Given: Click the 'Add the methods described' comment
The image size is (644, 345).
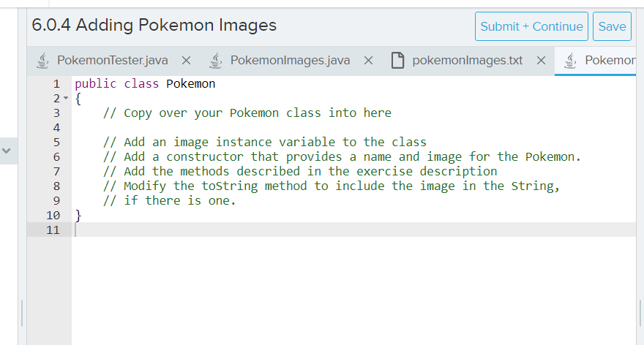Looking at the screenshot, I should (x=300, y=172).
